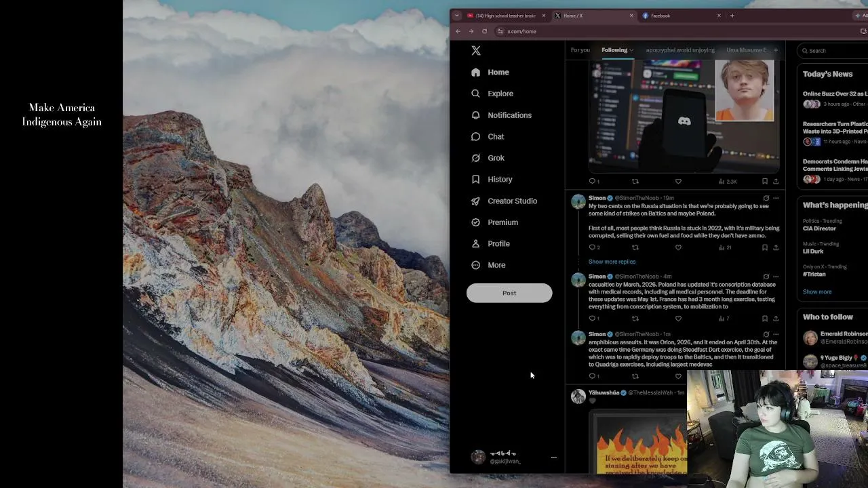Viewport: 868px width, 488px height.
Task: Open the tab search dropdown arrow
Action: [457, 16]
